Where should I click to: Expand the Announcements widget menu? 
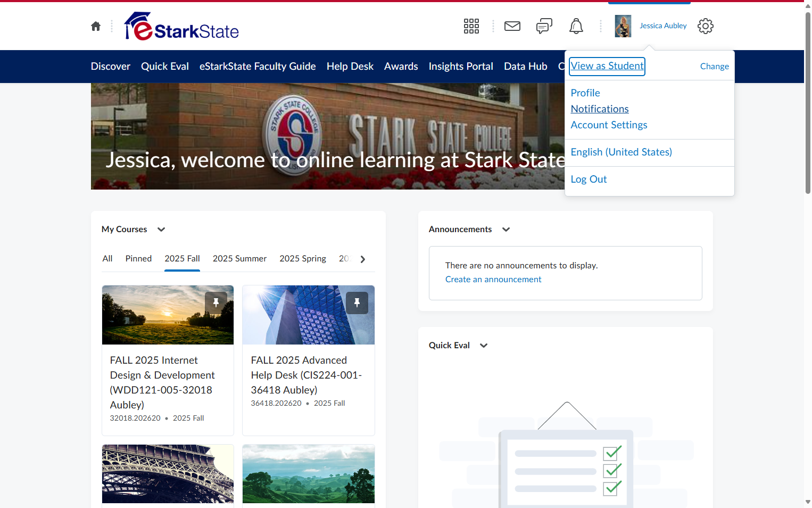[x=506, y=230]
